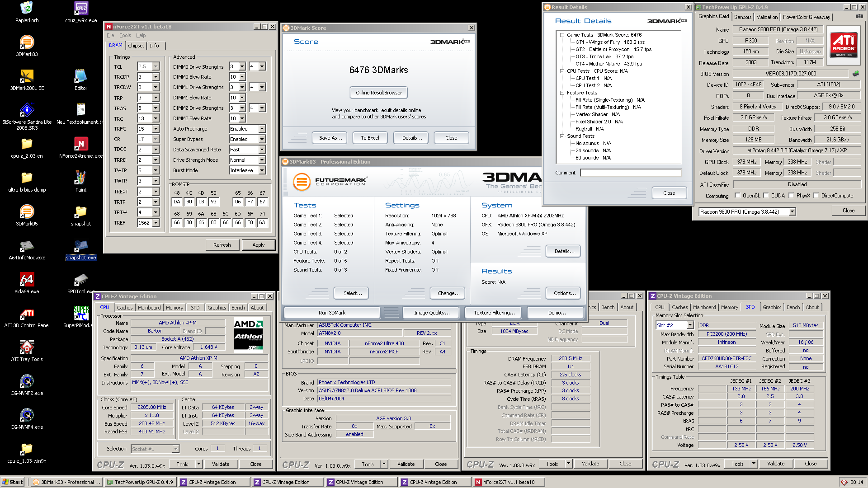The width and height of the screenshot is (868, 488).
Task: Switch to nForce2XT taskbar item
Action: click(x=509, y=482)
